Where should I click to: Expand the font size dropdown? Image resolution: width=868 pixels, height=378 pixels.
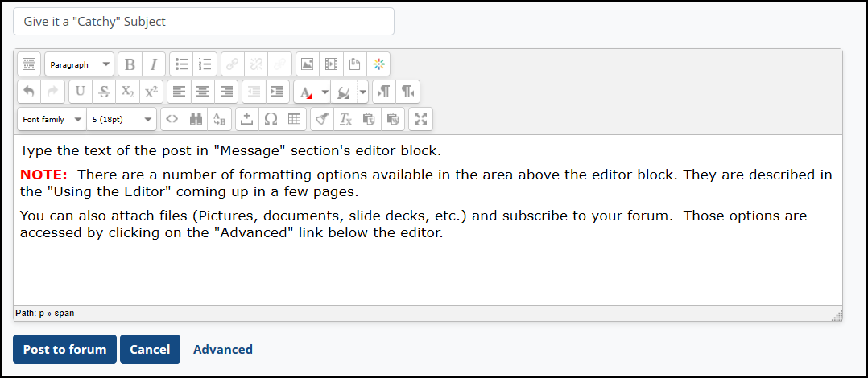point(122,119)
